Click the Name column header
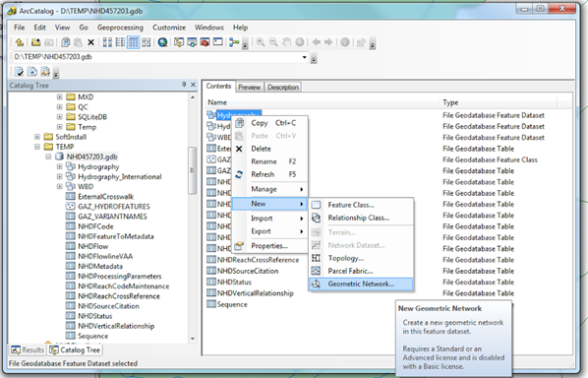This screenshot has height=378, width=588. (x=323, y=102)
